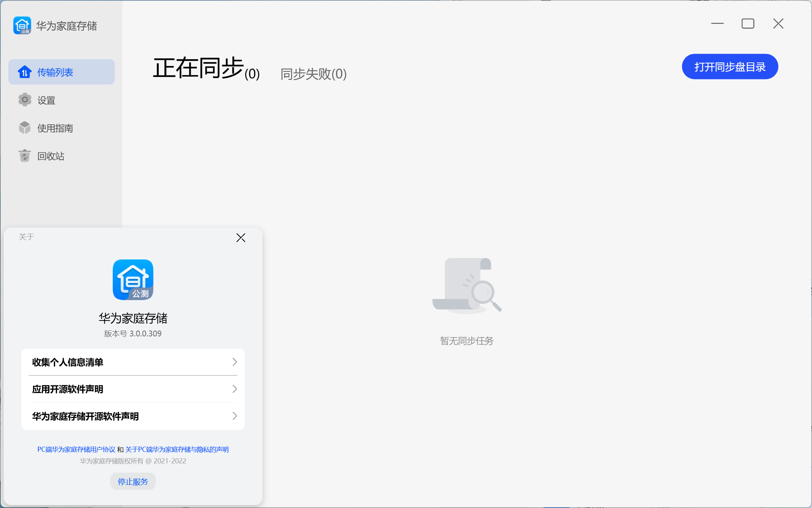
Task: Click the 版本号 3.0.0.309 text
Action: click(x=133, y=333)
